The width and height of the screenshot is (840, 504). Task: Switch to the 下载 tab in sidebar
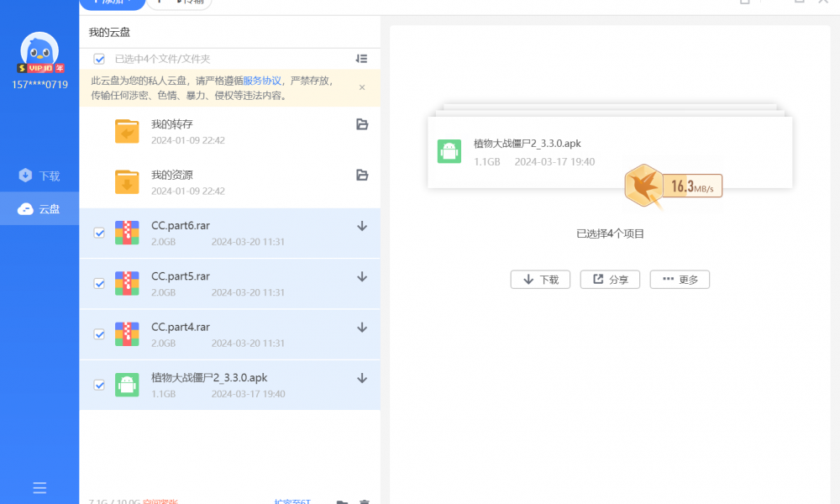[39, 176]
